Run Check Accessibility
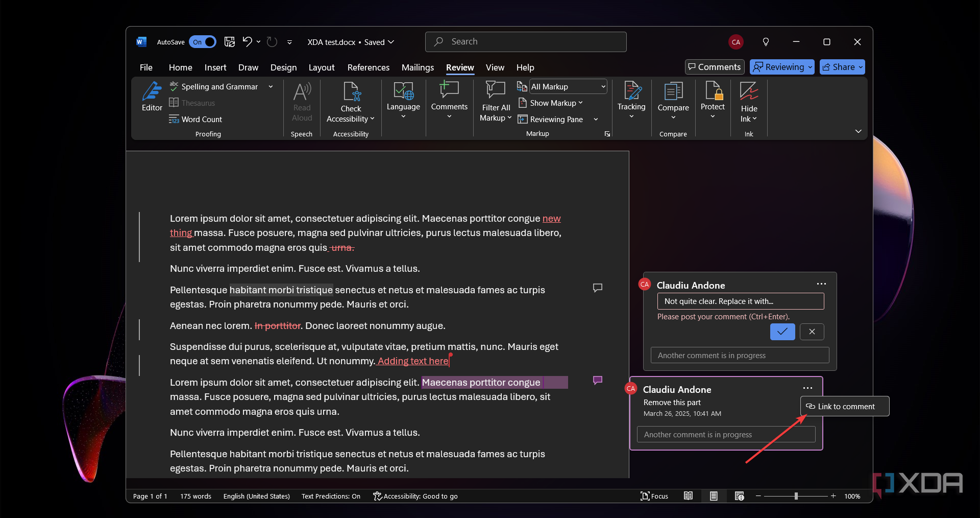Image resolution: width=980 pixels, height=518 pixels. click(x=351, y=103)
